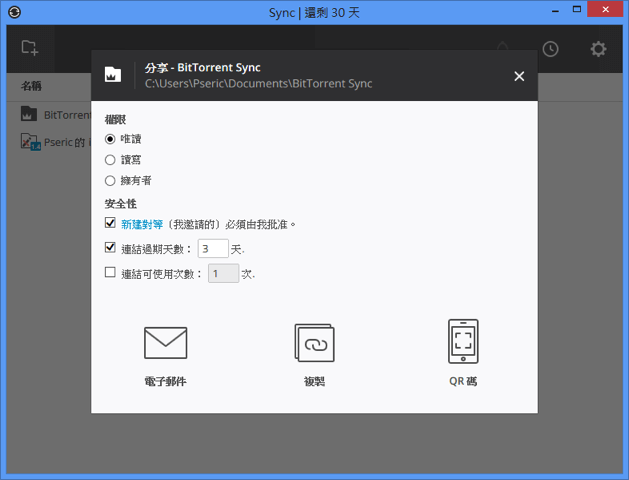Open settings gear icon
Screen dimensions: 629x480
(x=598, y=49)
